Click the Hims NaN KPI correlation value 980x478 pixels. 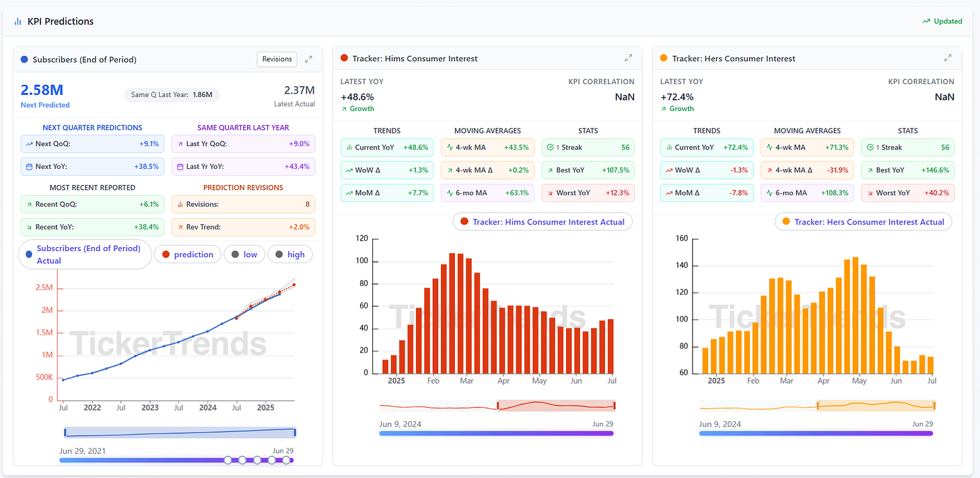625,97
